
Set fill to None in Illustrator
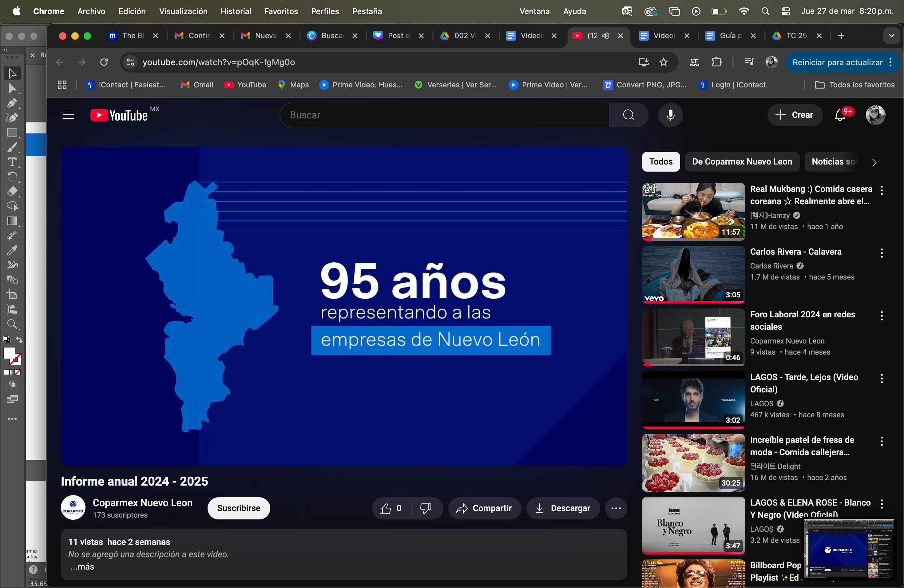pyautogui.click(x=18, y=372)
